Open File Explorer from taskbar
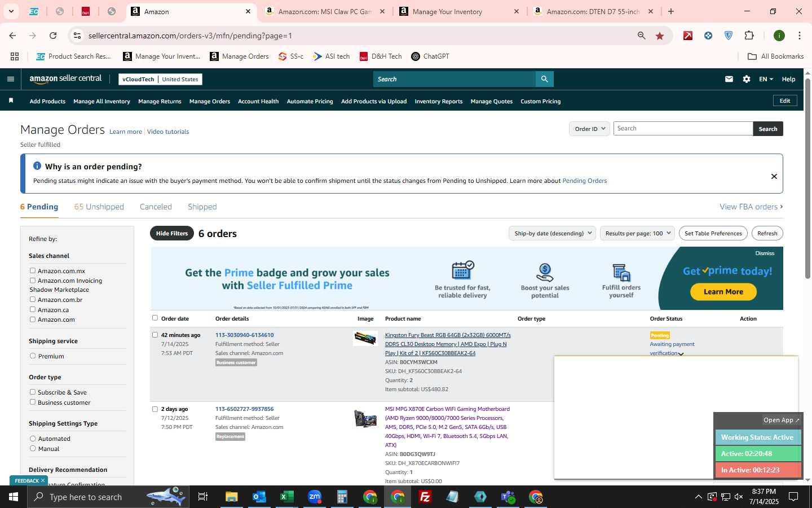Screen dimensions: 812x508 click(x=232, y=497)
